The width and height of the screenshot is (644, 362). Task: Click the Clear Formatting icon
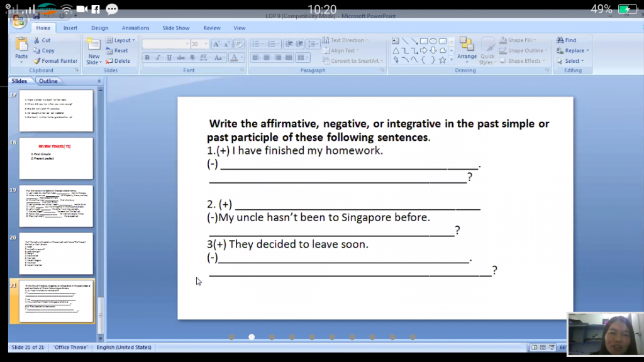239,44
